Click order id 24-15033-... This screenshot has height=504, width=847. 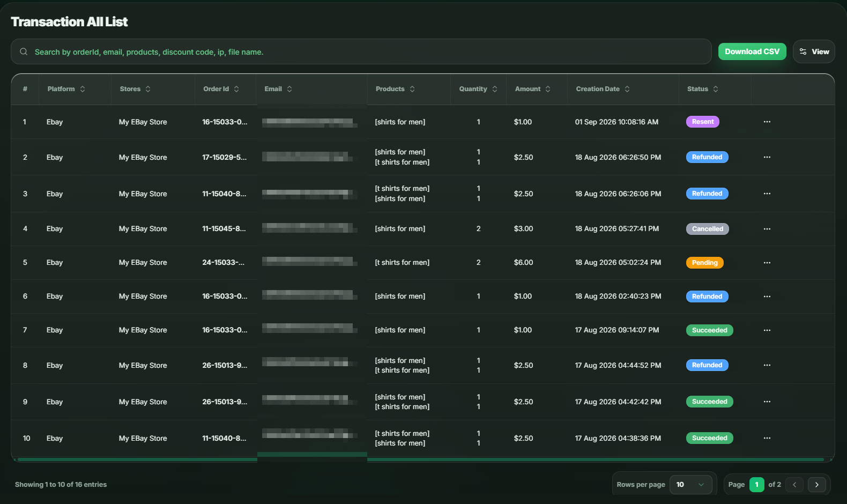223,263
